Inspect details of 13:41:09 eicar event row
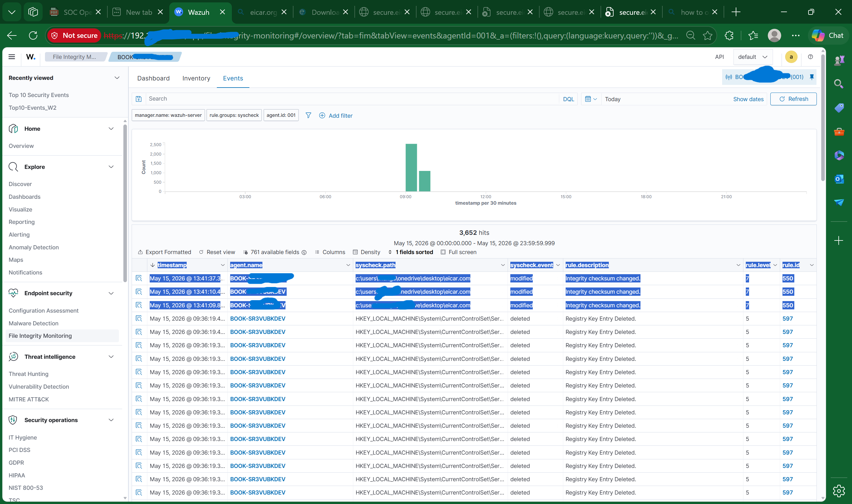852x504 pixels. (x=138, y=305)
